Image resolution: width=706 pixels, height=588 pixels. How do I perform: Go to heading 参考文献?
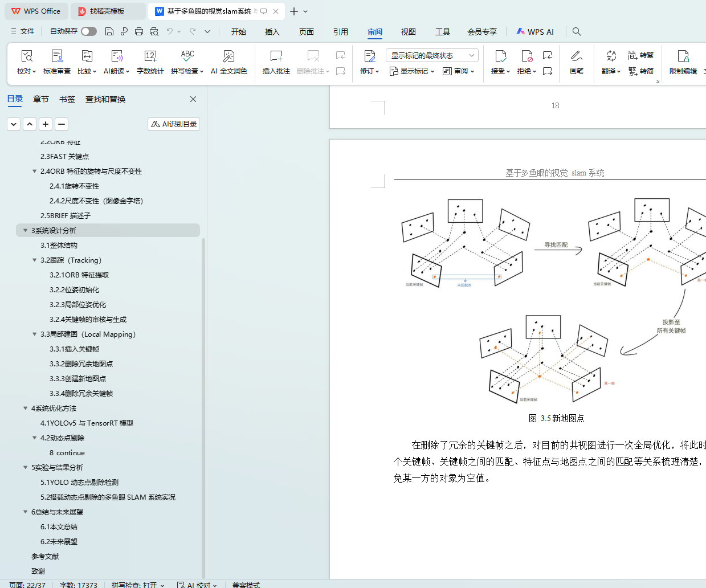coord(45,556)
